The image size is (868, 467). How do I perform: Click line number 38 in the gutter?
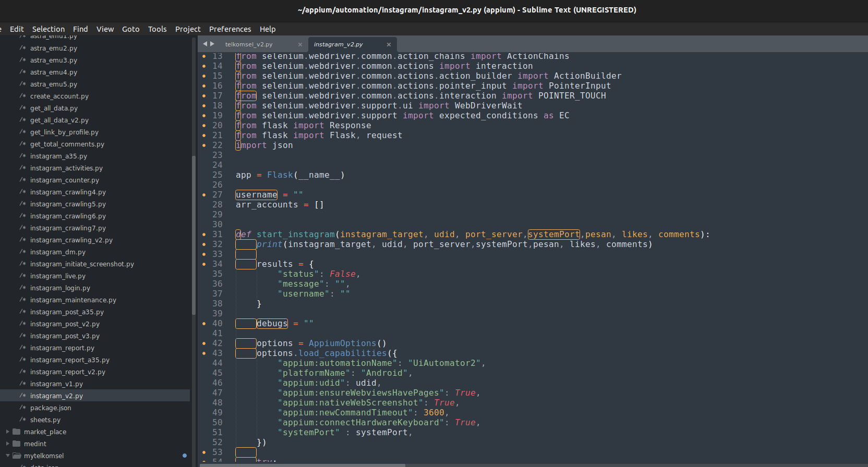tap(217, 304)
